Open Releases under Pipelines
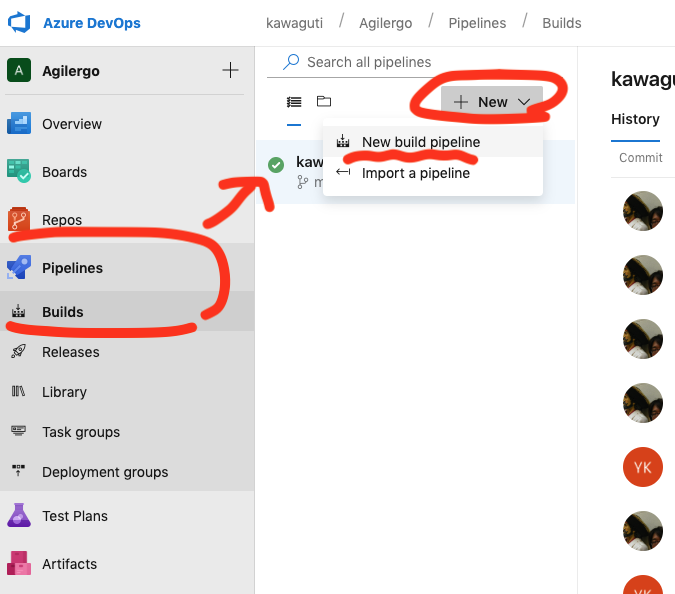 pyautogui.click(x=71, y=352)
